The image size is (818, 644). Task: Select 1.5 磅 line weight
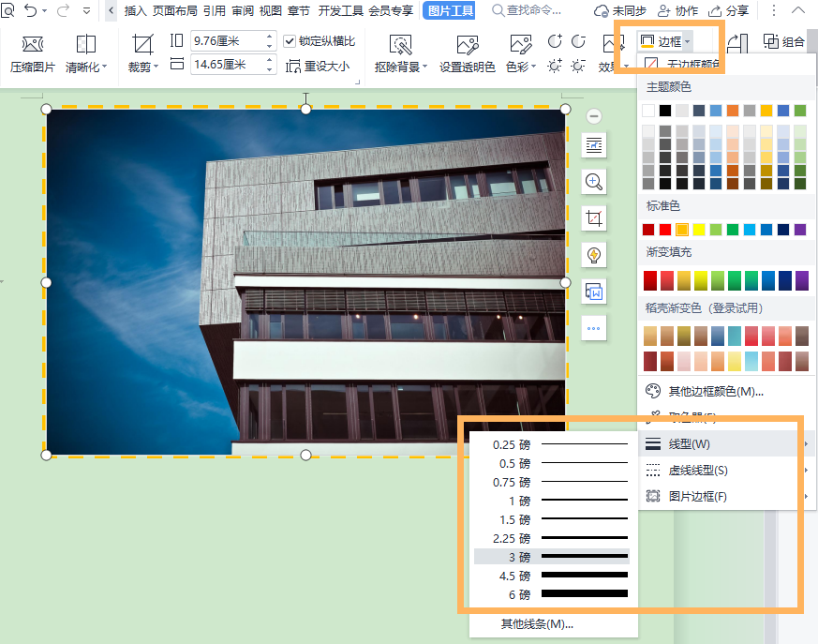[x=552, y=519]
